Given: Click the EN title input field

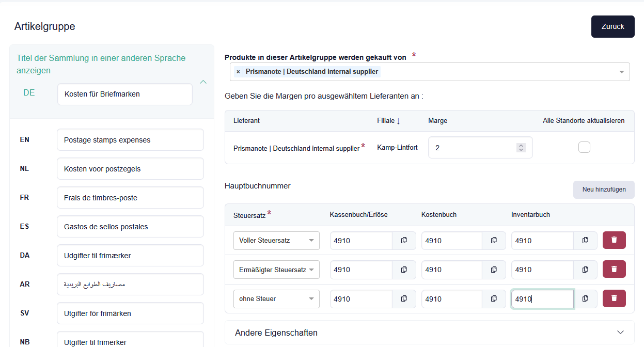Looking at the screenshot, I should tap(130, 140).
